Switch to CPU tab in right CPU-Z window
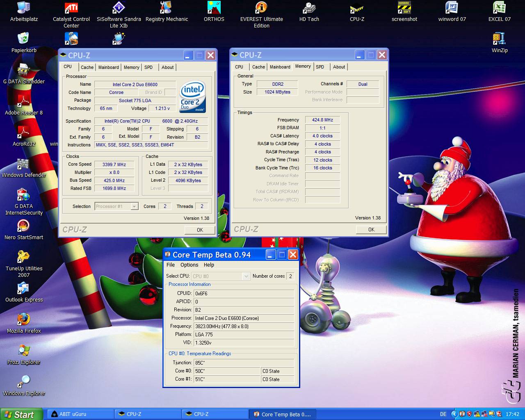 coord(239,67)
